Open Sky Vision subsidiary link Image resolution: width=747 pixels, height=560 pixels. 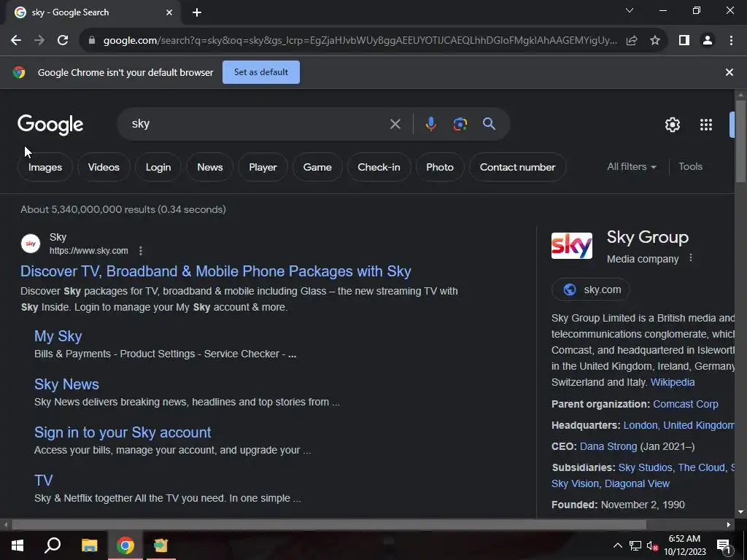pyautogui.click(x=575, y=484)
